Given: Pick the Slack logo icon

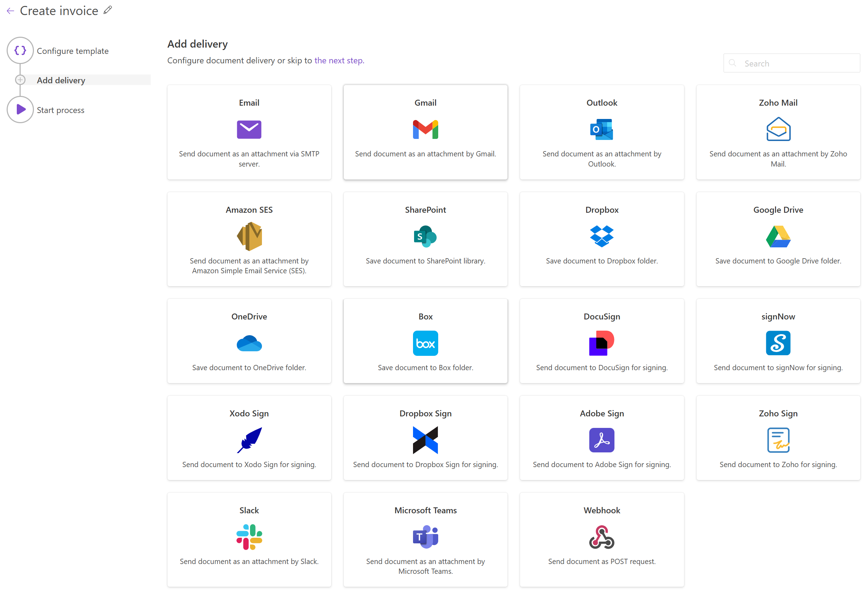Looking at the screenshot, I should [249, 537].
